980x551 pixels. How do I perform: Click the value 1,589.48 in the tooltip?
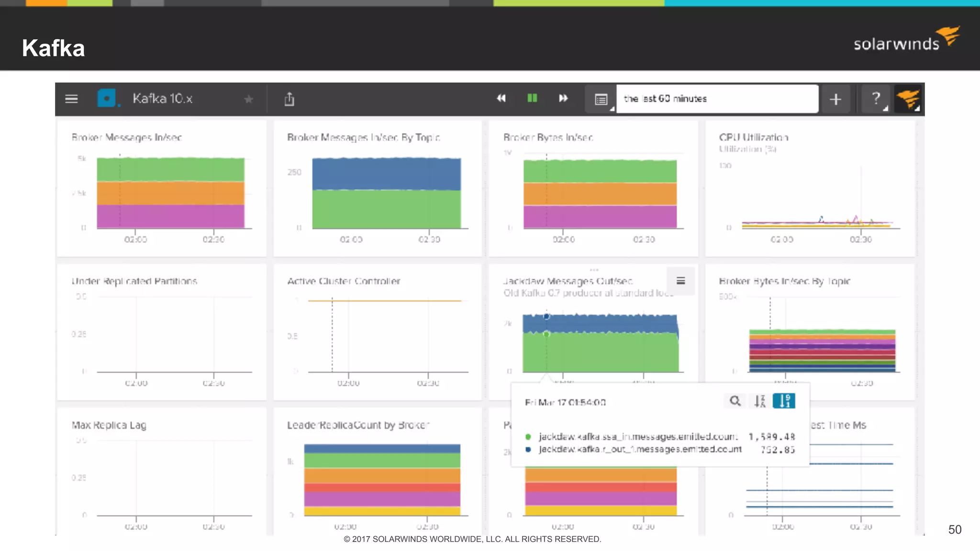pos(771,437)
